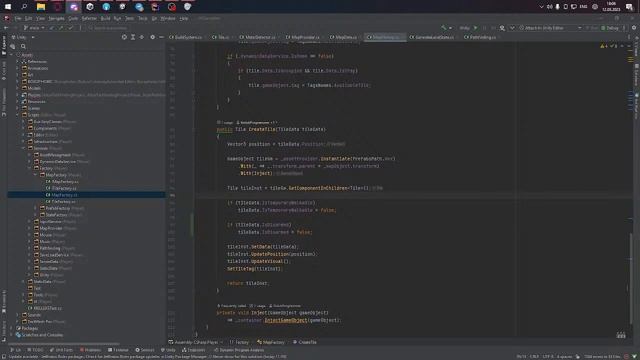Open Explorer panel options gear
Viewport: 640px width, 360px height.
(x=153, y=37)
